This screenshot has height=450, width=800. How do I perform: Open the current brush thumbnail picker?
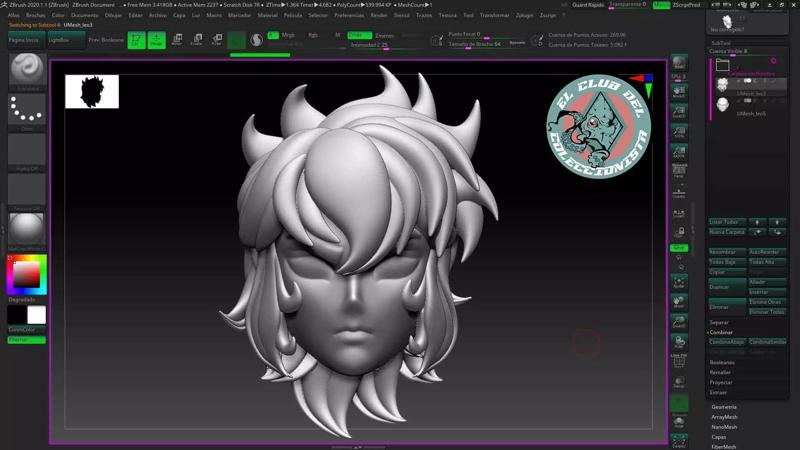point(27,71)
